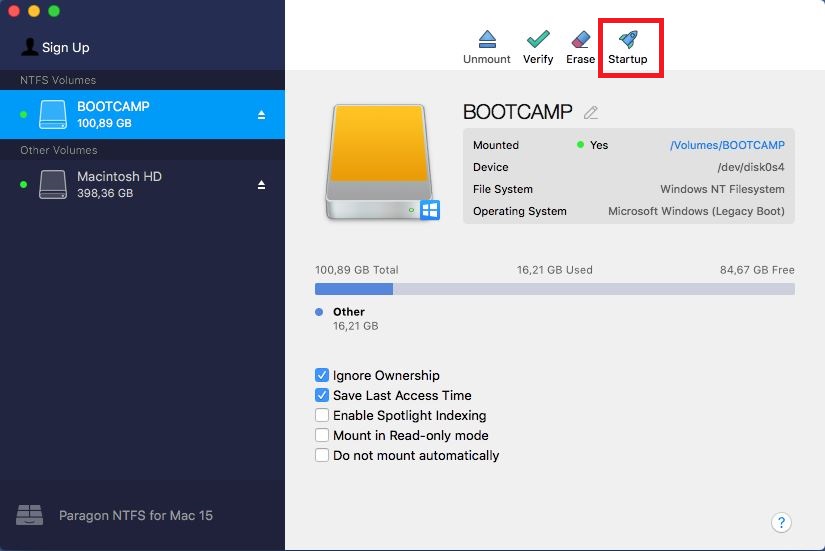Rename BOOTCAMP using the pencil icon

click(x=591, y=112)
